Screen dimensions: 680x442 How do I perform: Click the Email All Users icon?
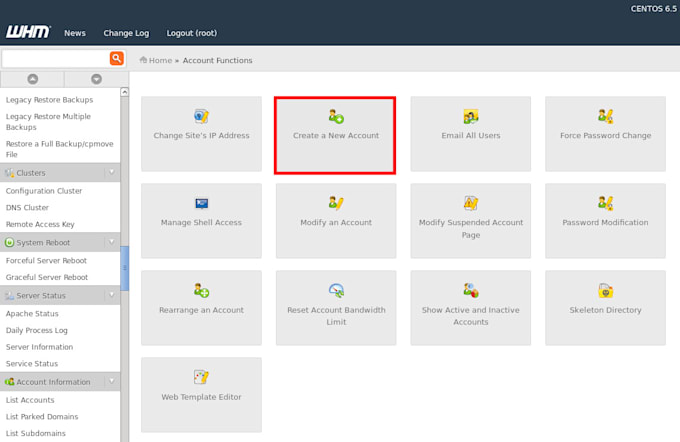point(471,116)
